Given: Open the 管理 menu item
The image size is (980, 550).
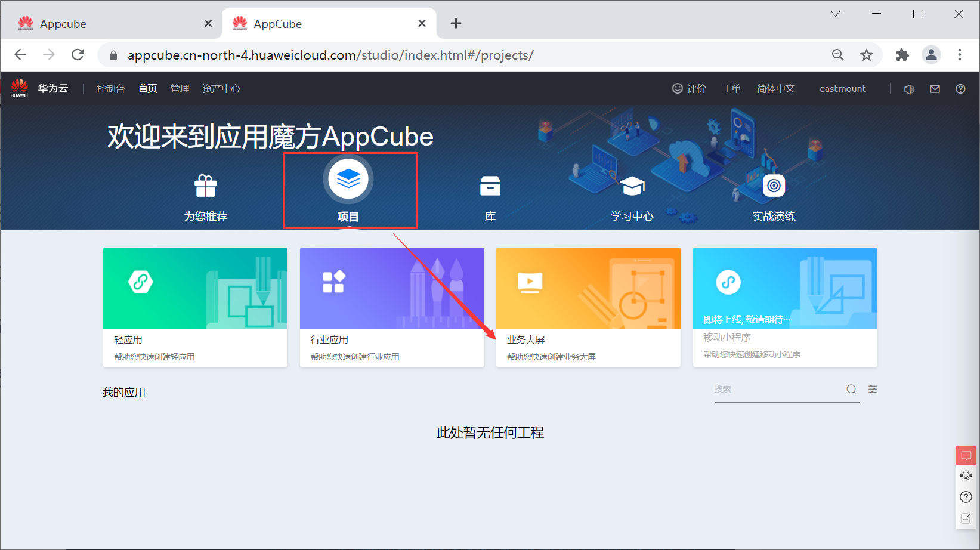Looking at the screenshot, I should [x=180, y=89].
